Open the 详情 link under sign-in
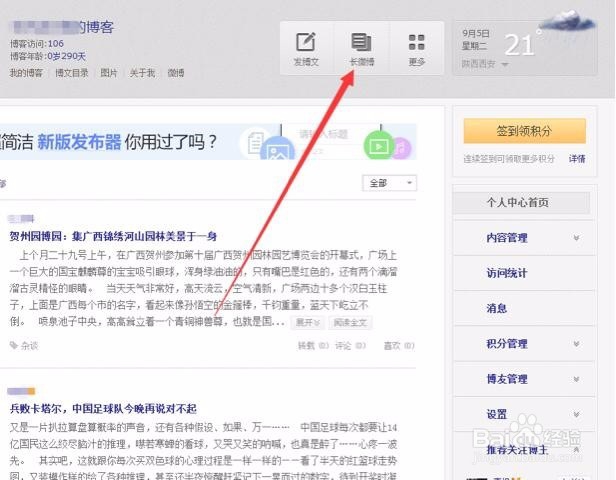The height and width of the screenshot is (480, 616). (577, 159)
